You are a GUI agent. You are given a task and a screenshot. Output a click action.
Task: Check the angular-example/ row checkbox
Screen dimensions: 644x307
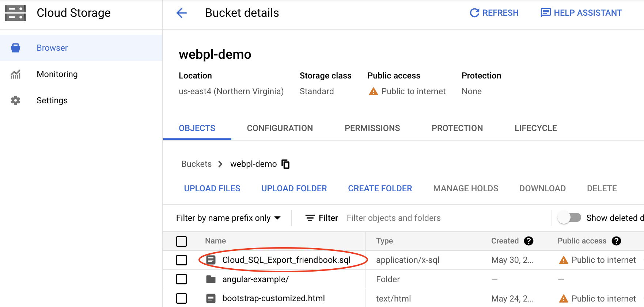[182, 279]
